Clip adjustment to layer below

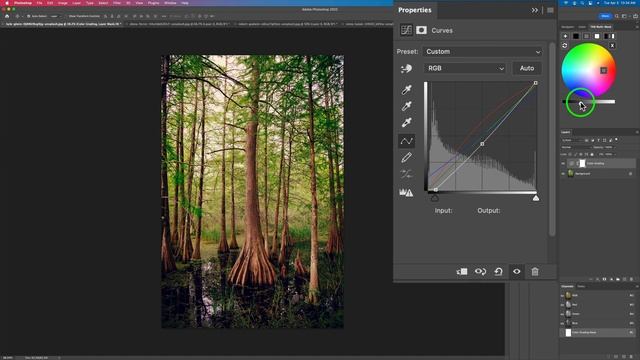pos(462,272)
